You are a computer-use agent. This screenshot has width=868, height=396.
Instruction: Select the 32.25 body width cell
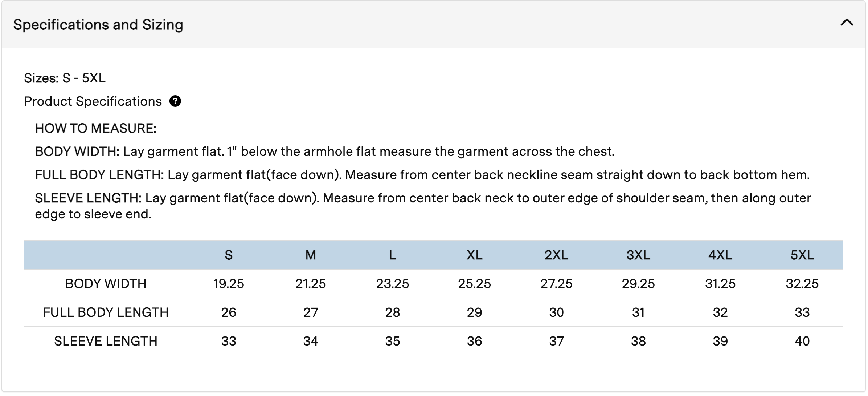[x=802, y=284]
